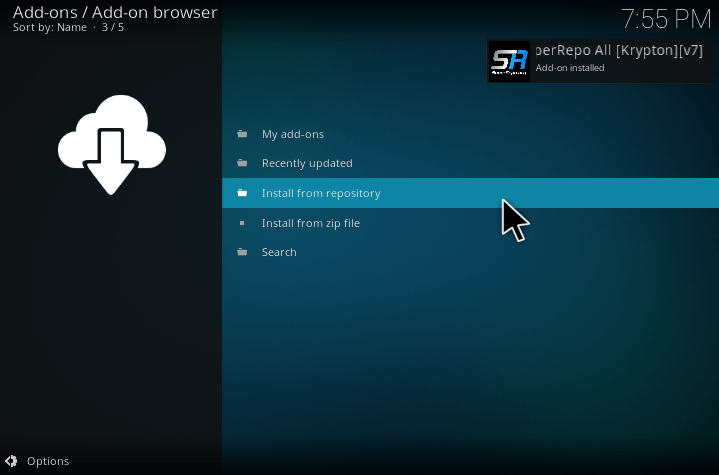Open the Options label at bottom left
The height and width of the screenshot is (475, 719).
[48, 461]
